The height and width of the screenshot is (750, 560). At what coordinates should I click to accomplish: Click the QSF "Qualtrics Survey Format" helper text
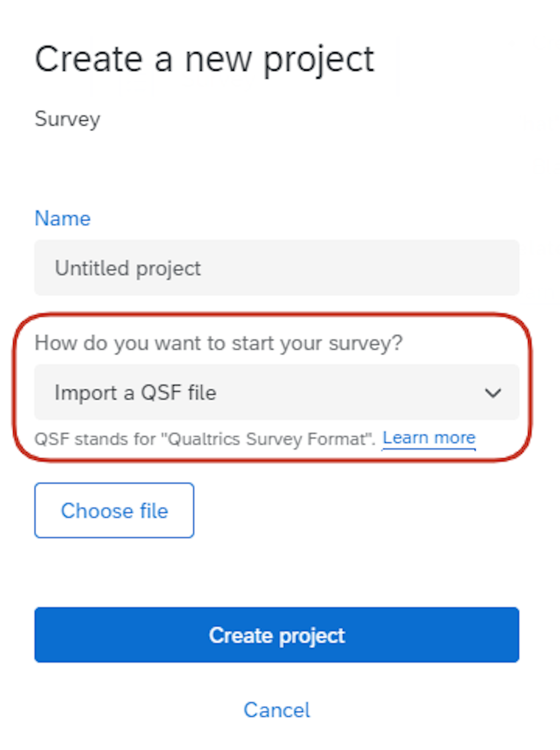(x=204, y=439)
